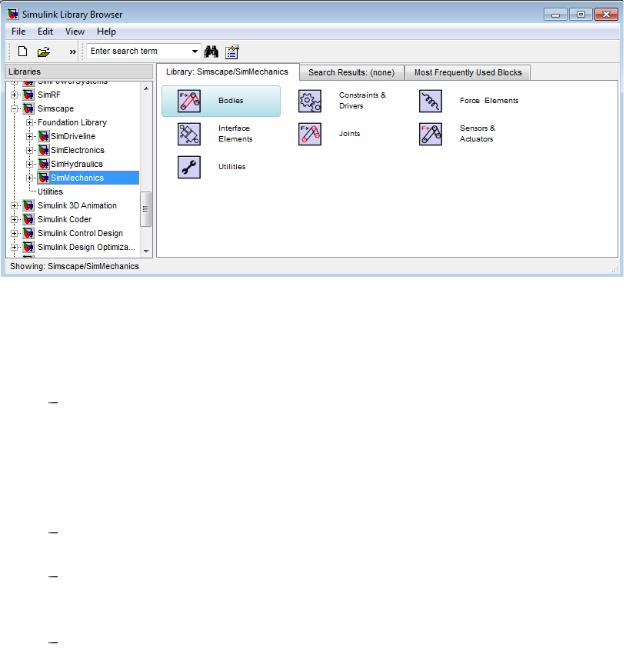The width and height of the screenshot is (624, 652).
Task: Show more toolbar buttons chevron
Action: coord(73,52)
